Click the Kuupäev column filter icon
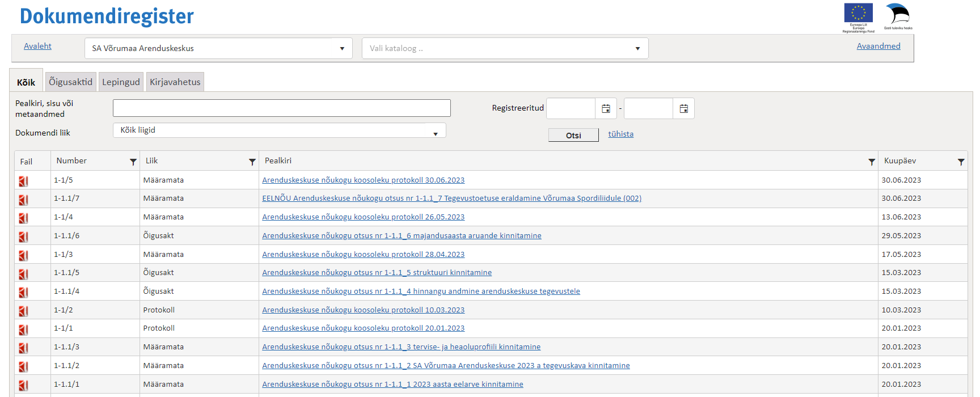The width and height of the screenshot is (980, 397). coord(961,162)
